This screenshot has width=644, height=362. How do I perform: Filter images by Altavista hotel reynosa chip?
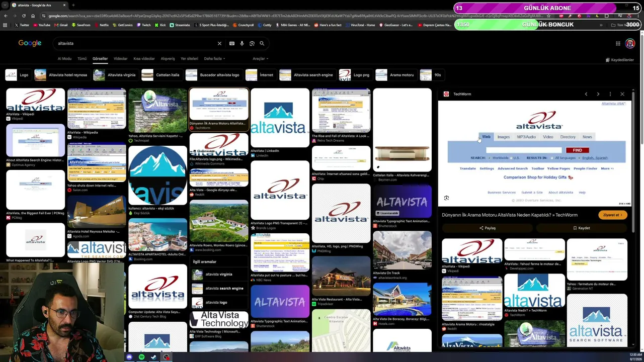(62, 75)
